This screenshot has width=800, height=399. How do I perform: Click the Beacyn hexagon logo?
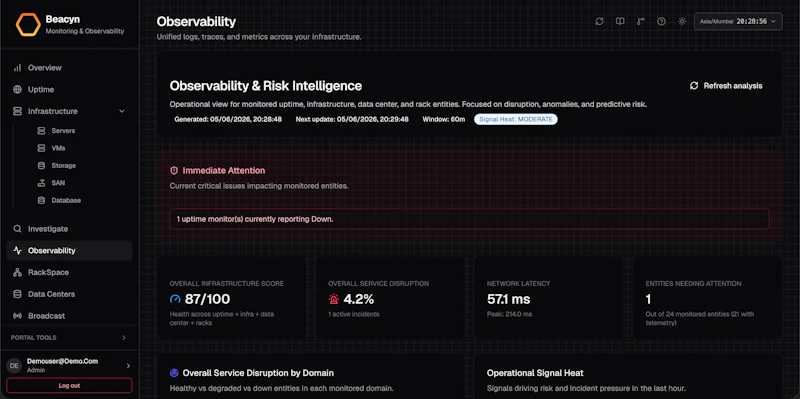point(28,24)
